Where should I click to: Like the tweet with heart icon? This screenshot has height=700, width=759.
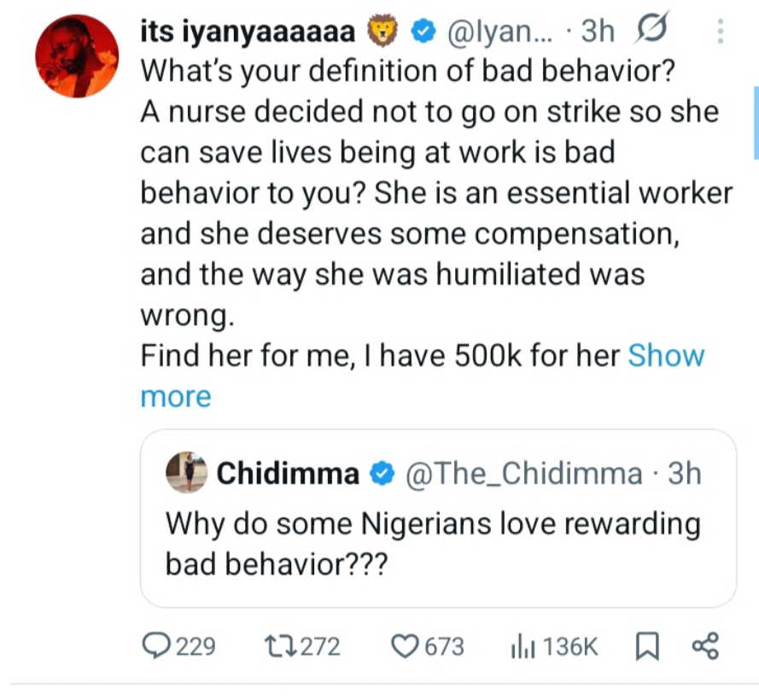click(404, 647)
